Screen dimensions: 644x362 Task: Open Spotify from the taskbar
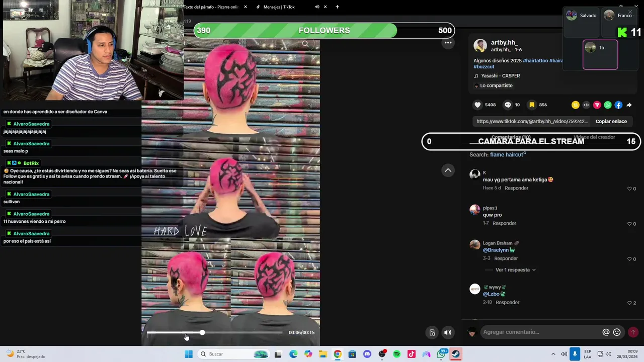(396, 354)
